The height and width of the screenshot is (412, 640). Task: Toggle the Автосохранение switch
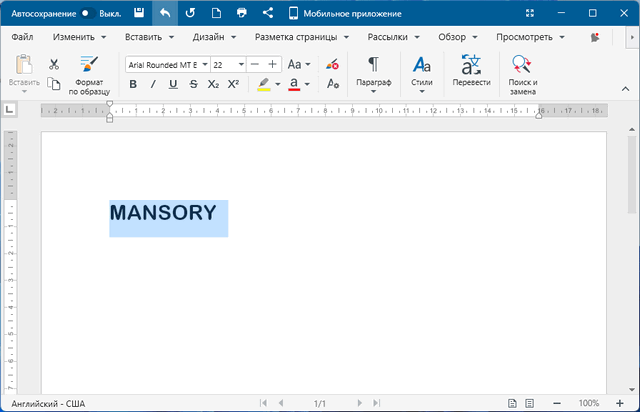87,14
